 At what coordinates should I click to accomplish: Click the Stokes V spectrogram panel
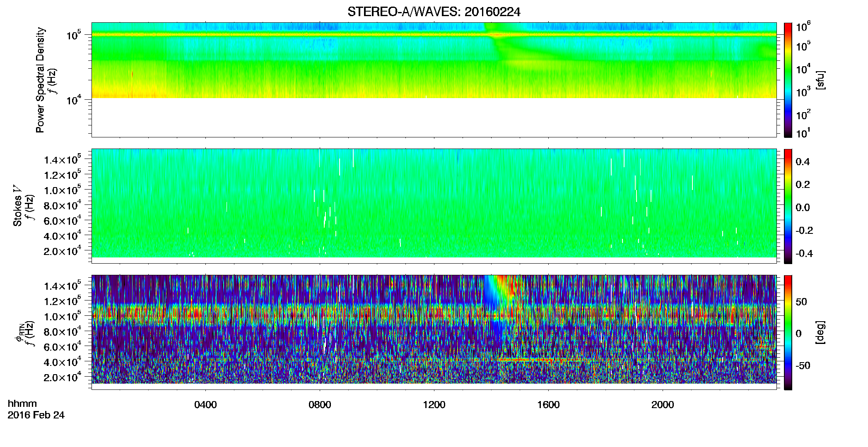point(434,206)
